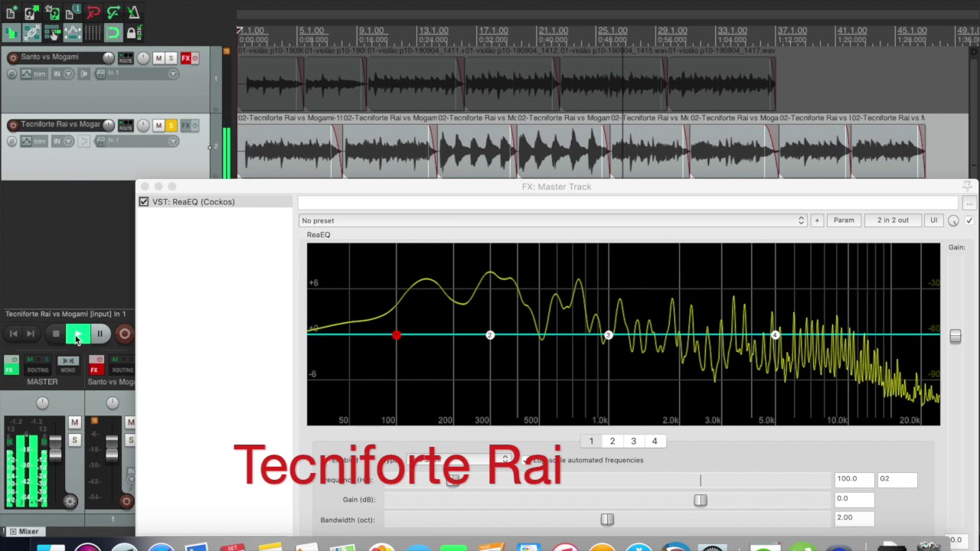This screenshot has width=980, height=551.
Task: Click the Master volume fader
Action: (55, 448)
